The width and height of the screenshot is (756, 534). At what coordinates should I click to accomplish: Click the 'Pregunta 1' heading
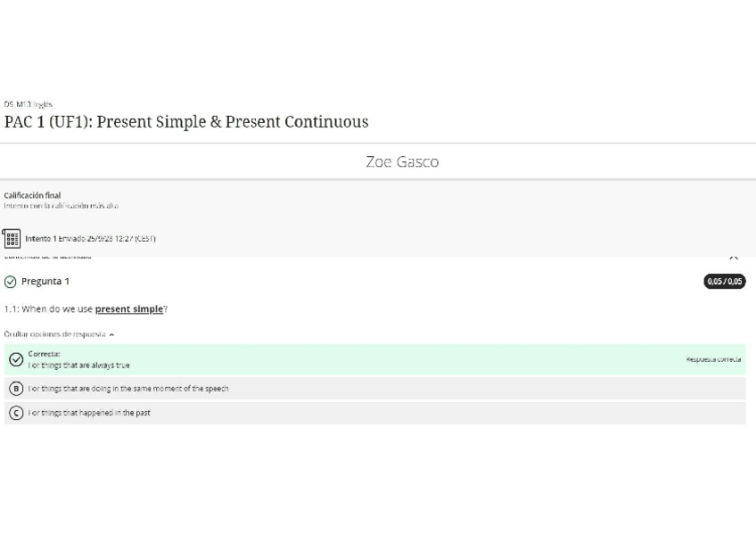(45, 282)
